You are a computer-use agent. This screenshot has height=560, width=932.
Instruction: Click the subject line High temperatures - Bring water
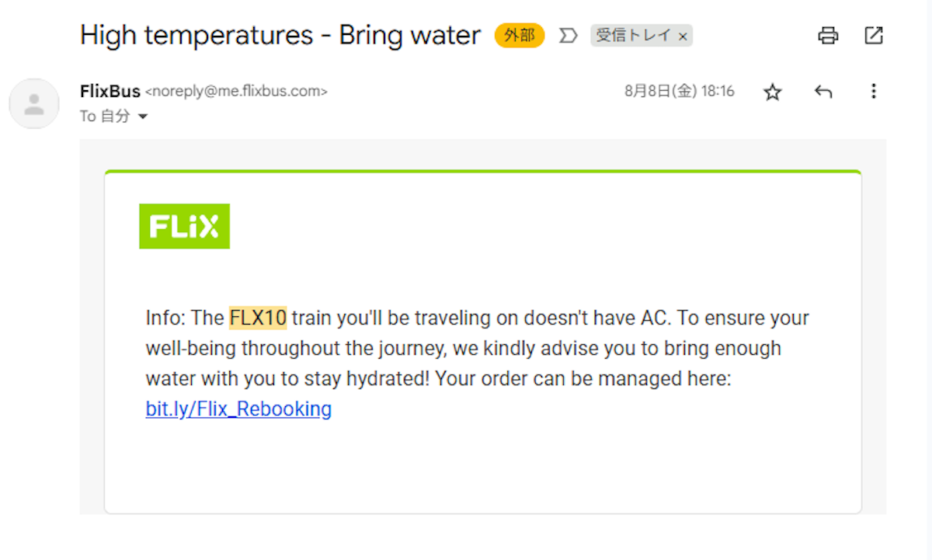coord(280,35)
